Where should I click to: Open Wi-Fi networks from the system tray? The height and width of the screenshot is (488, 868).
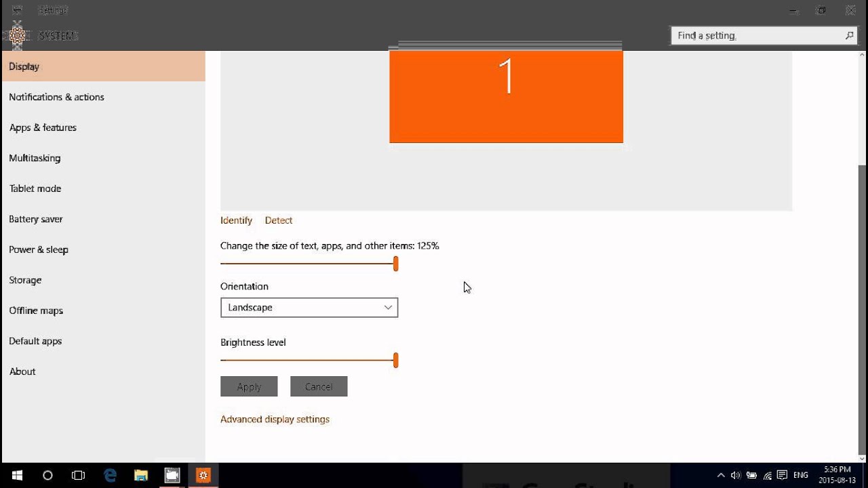coord(767,475)
